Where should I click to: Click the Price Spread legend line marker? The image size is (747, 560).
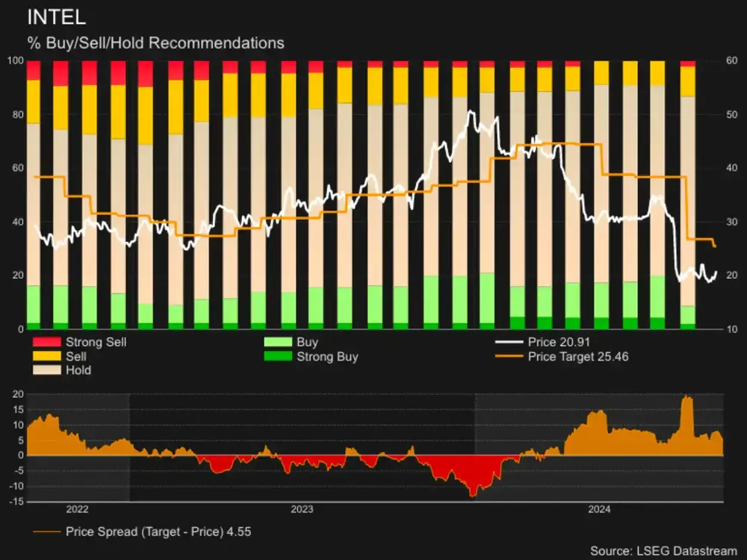[46, 532]
